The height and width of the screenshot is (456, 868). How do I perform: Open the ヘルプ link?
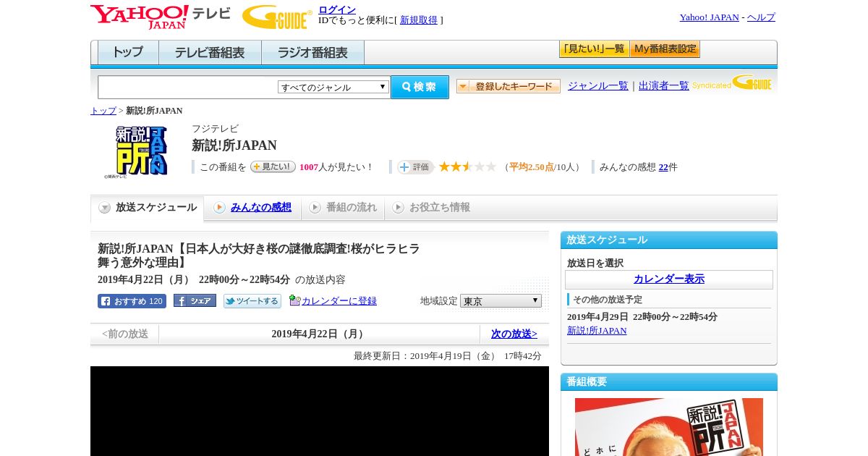761,17
